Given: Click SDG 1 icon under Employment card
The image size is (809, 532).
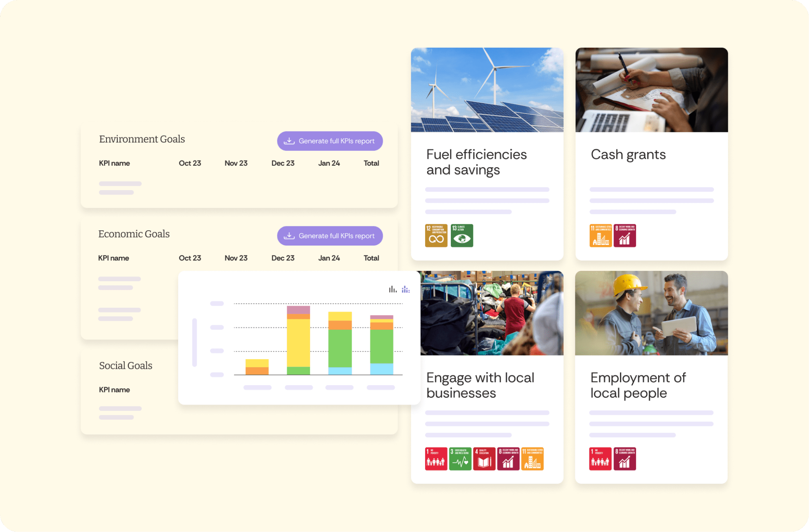Looking at the screenshot, I should (x=600, y=459).
